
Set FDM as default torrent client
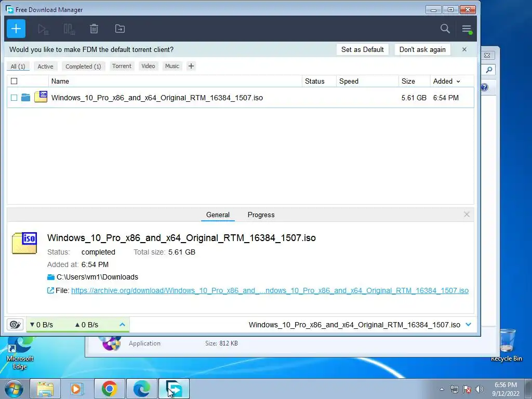[362, 49]
